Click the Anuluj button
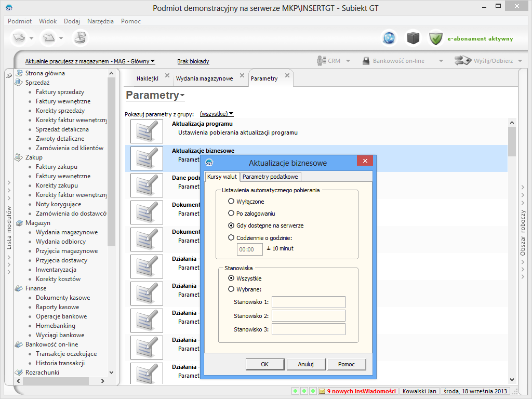532x399 pixels. point(305,364)
